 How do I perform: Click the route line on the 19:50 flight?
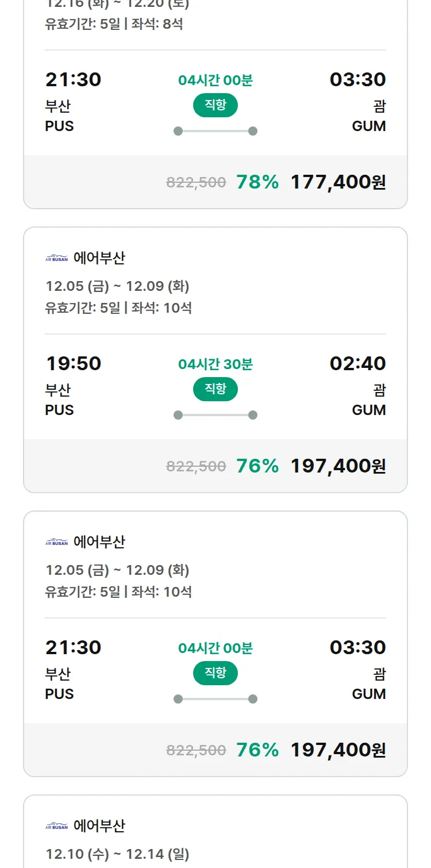coord(215,415)
